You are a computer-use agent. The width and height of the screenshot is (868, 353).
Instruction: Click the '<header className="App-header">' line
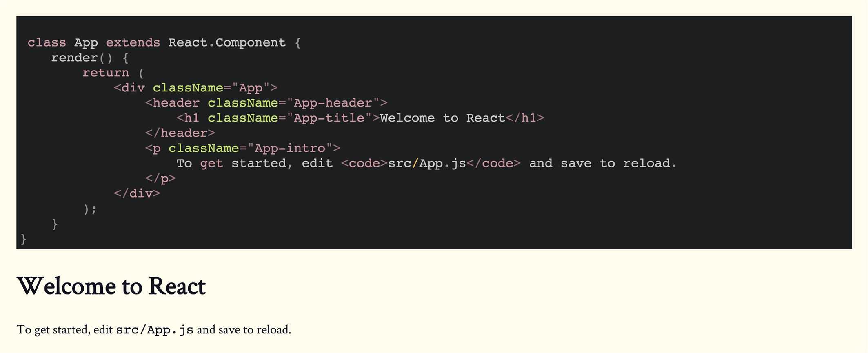tap(266, 103)
